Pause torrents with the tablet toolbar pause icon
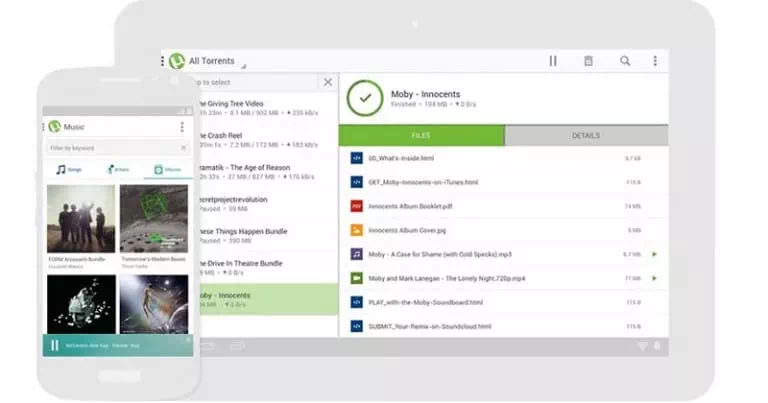This screenshot has width=768, height=403. [x=553, y=61]
